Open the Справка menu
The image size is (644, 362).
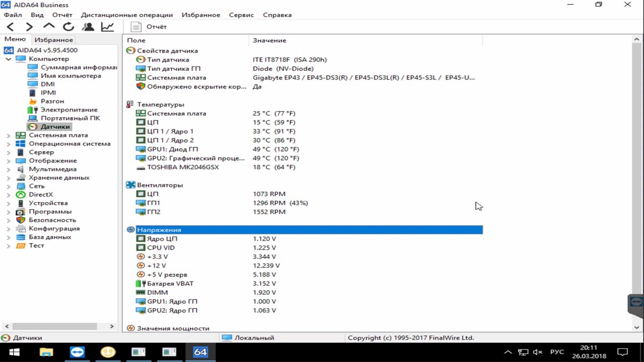[x=277, y=15]
